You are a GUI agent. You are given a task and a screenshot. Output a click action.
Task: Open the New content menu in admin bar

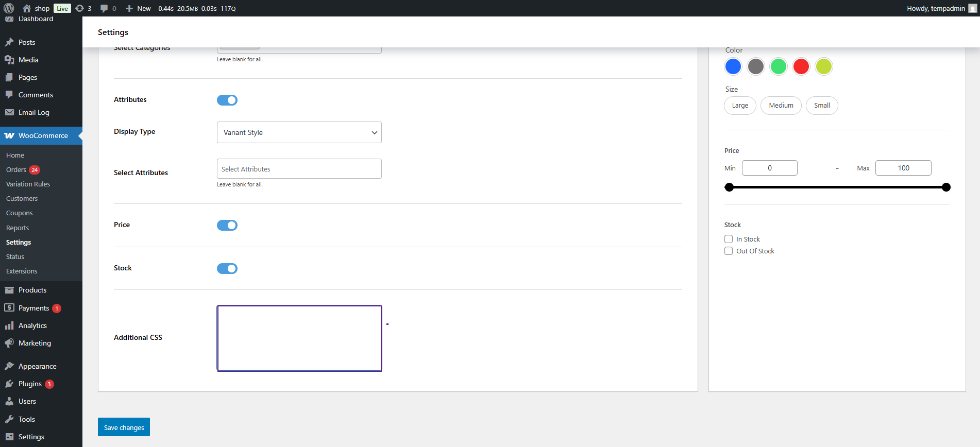coord(139,8)
